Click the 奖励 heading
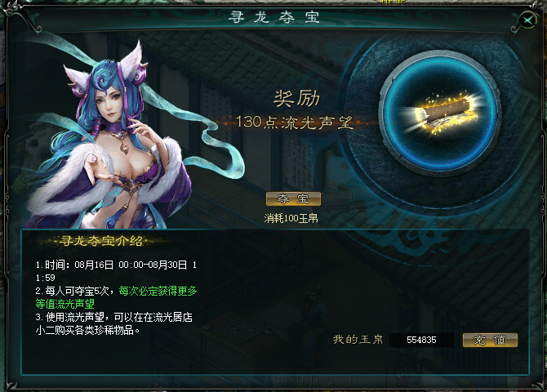This screenshot has height=392, width=547. pos(297,99)
